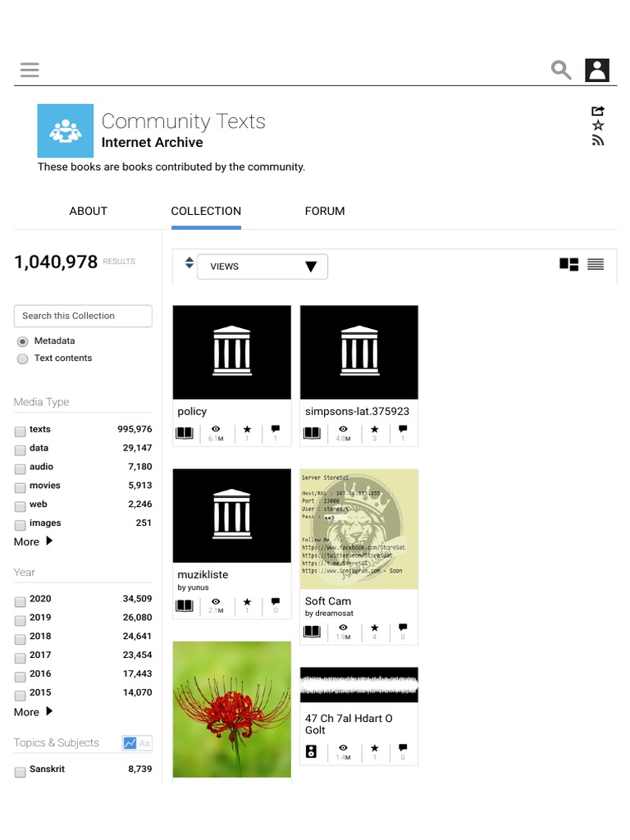Check the data media type filter
This screenshot has height=840, width=630.
click(20, 450)
